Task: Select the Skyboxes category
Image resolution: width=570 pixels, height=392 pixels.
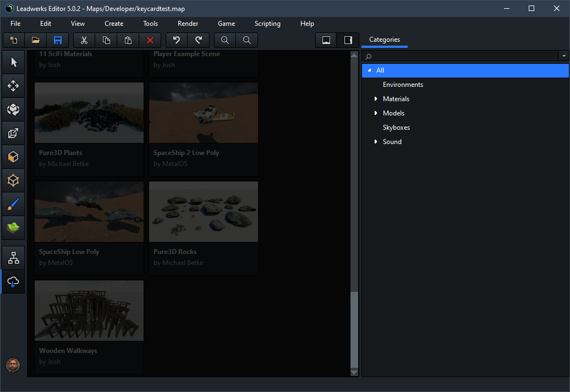Action: (x=396, y=128)
